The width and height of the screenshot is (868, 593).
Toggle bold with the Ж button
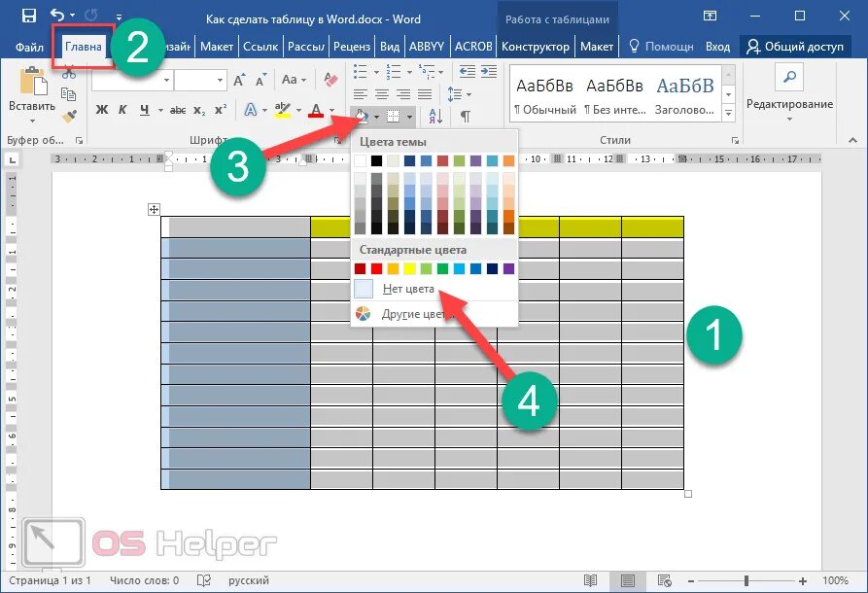(x=102, y=110)
